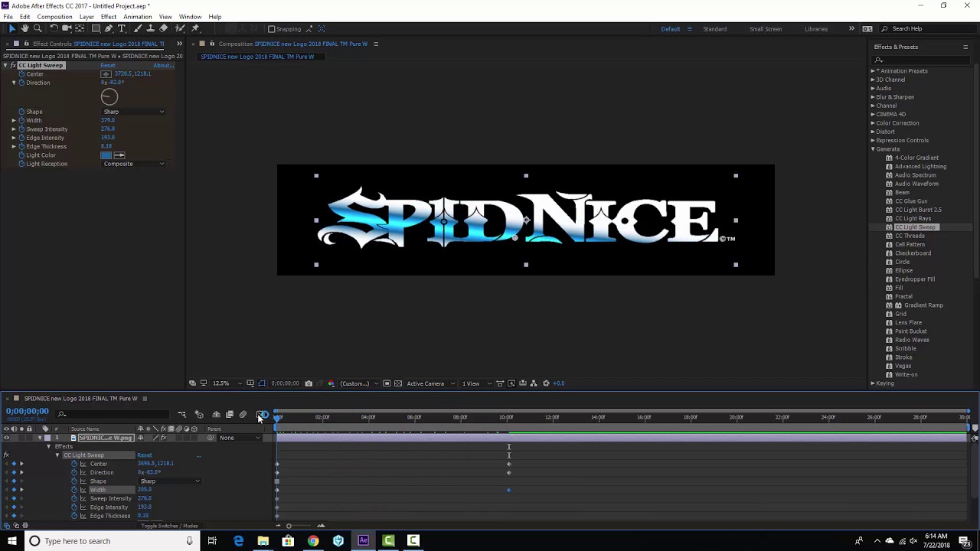Collapse the Generate effects category
This screenshot has width=980, height=551.
coord(873,149)
